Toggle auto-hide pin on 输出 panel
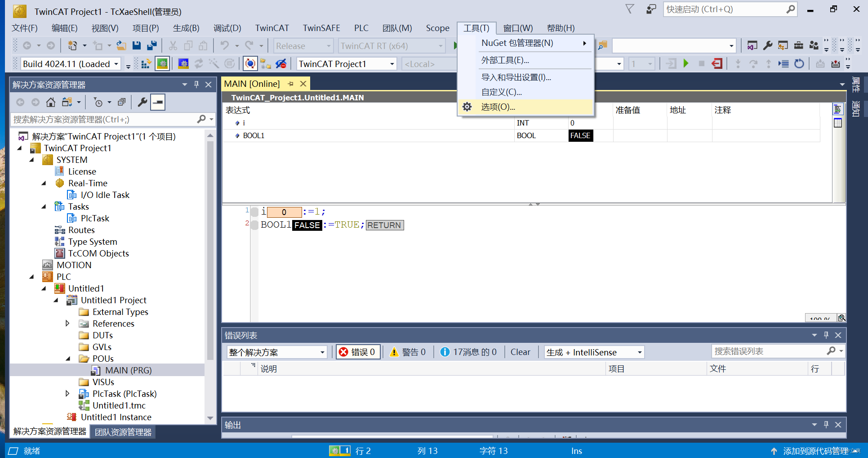The width and height of the screenshot is (868, 458). tap(826, 424)
